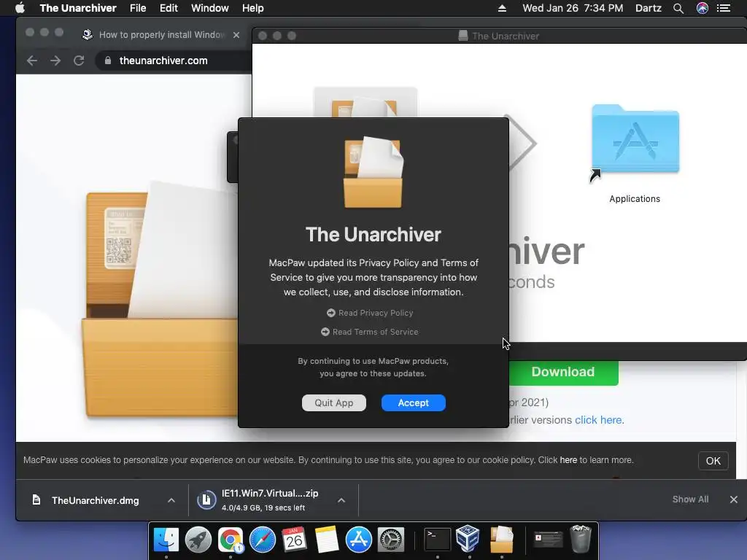Click The Unarchiver icon in the dialog
747x560 pixels.
coord(373,172)
